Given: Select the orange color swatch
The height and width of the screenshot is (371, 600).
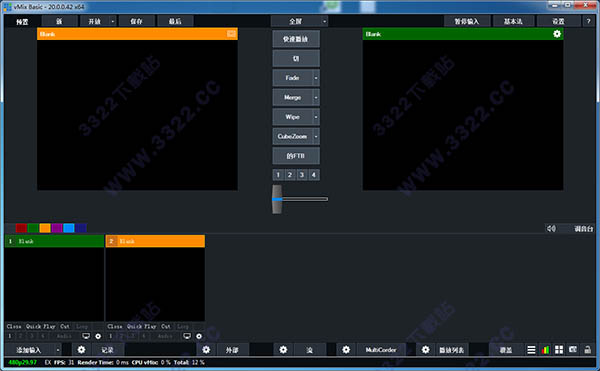Looking at the screenshot, I should point(45,228).
